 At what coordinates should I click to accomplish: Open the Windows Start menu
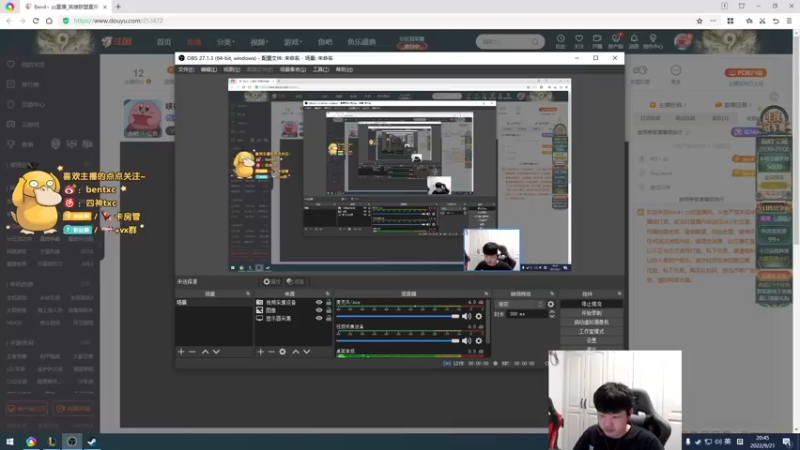click(x=9, y=442)
